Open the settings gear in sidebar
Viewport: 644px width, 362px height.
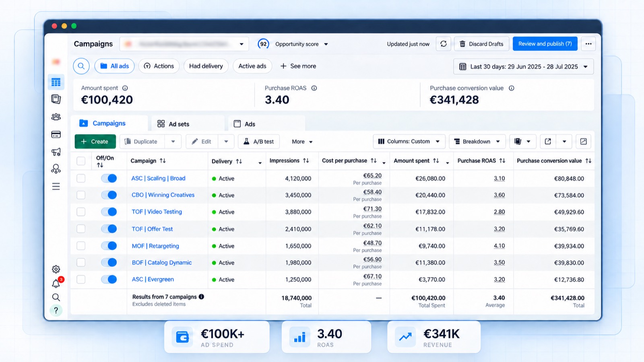(x=56, y=269)
